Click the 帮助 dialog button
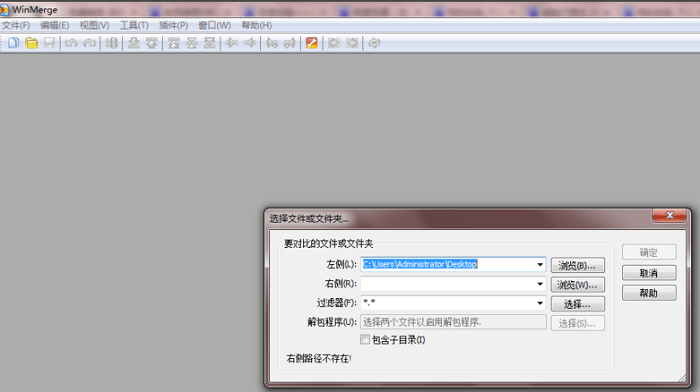Screen dimensions: 700x392 tap(649, 293)
